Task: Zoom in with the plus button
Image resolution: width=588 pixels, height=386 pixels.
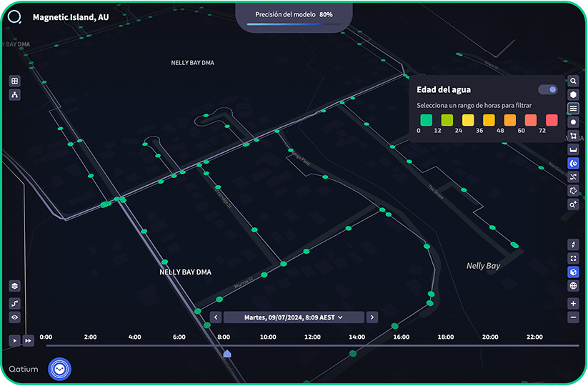Action: coord(573,304)
